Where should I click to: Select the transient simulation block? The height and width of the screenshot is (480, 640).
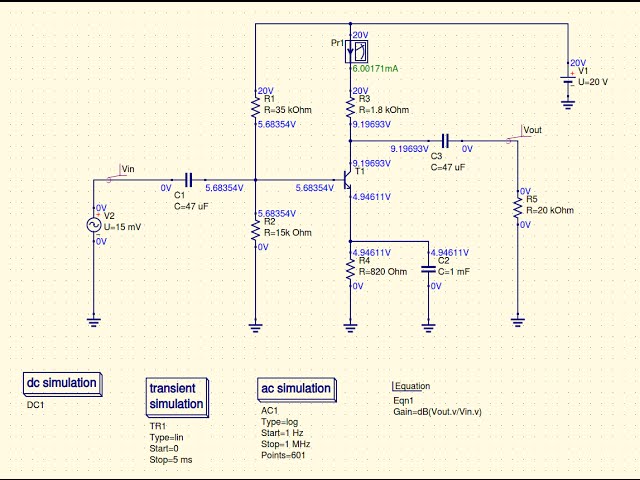pos(177,397)
